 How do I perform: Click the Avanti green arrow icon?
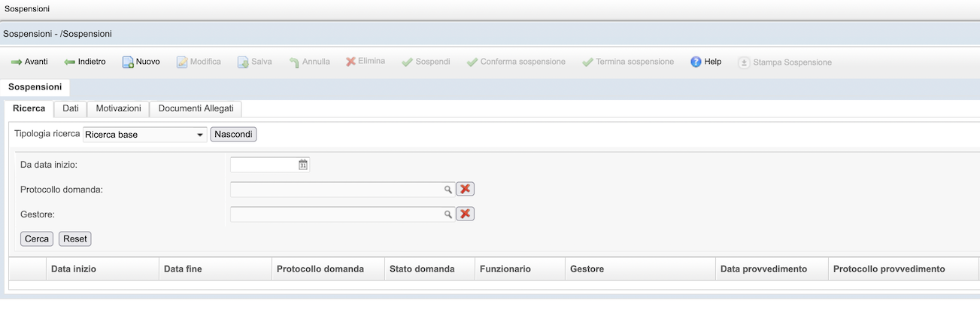click(x=16, y=62)
